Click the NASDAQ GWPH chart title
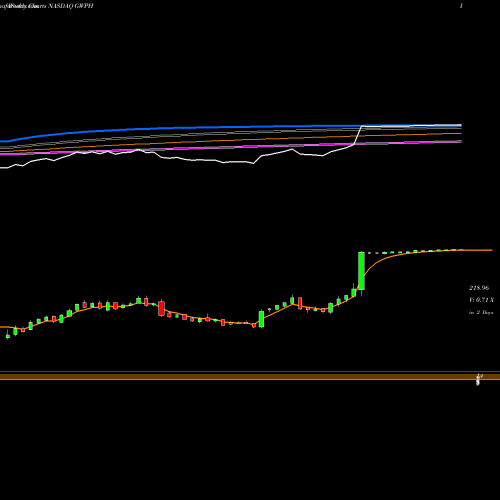The width and height of the screenshot is (500, 500). (47, 6)
